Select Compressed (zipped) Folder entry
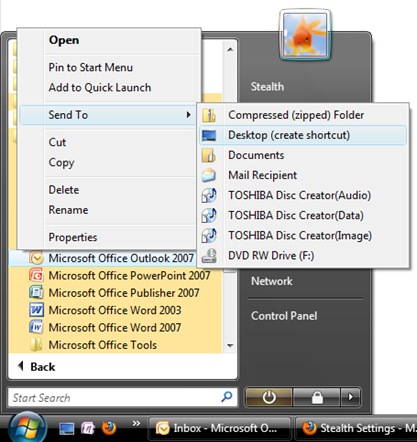417x442 pixels. coord(303,115)
